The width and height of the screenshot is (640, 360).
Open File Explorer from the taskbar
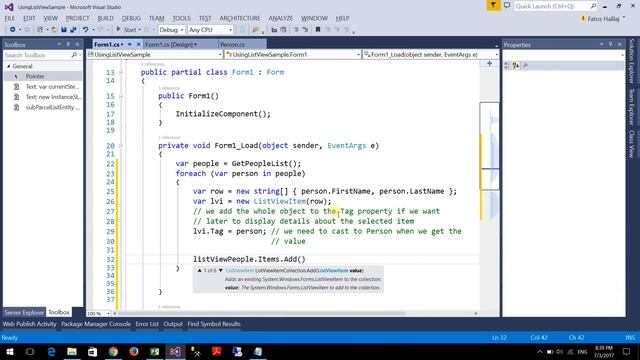tap(72, 351)
